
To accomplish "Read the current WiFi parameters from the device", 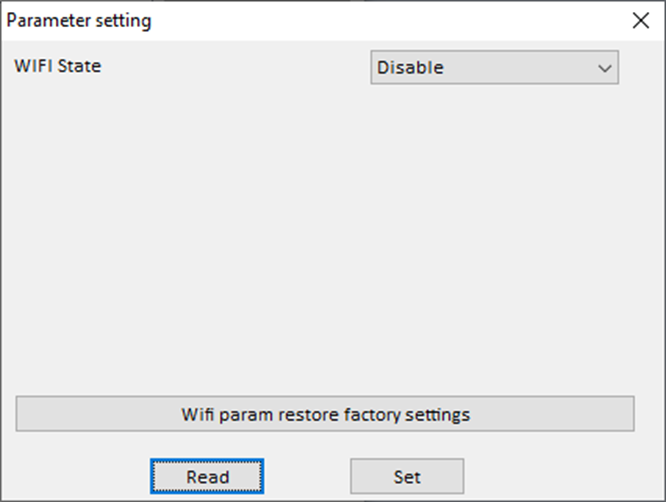I will (x=207, y=476).
